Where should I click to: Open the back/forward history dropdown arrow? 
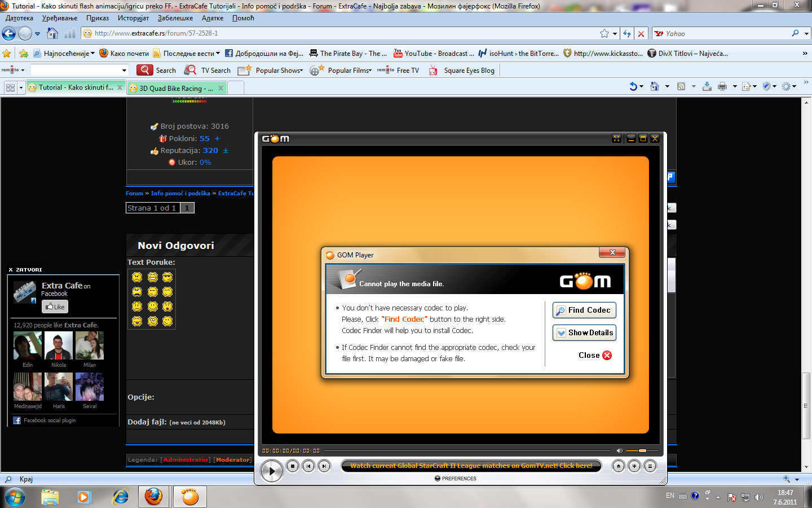[x=38, y=34]
